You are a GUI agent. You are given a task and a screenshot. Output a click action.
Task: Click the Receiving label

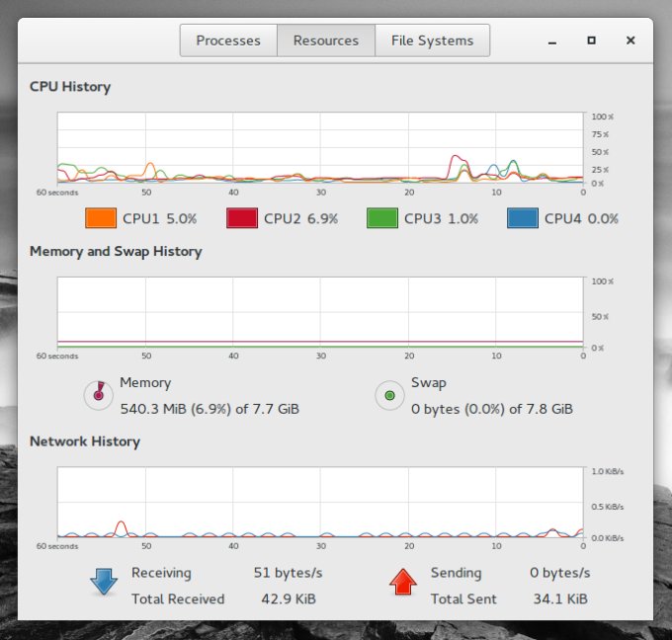161,573
